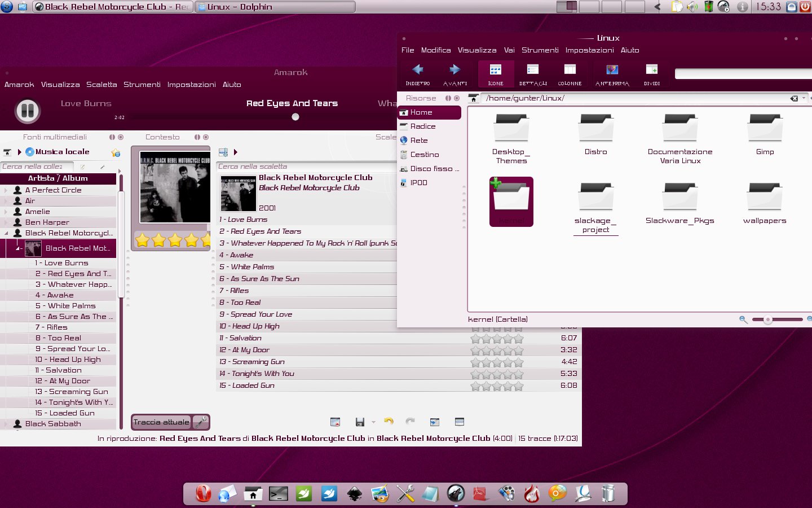The width and height of the screenshot is (812, 508).
Task: Open the trash can in the dock
Action: (x=608, y=493)
